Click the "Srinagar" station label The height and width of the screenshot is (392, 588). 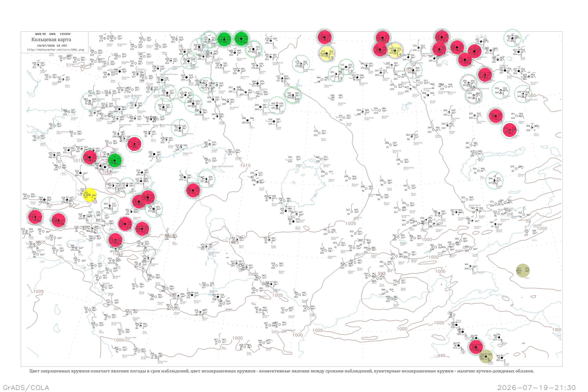pyautogui.click(x=505, y=344)
